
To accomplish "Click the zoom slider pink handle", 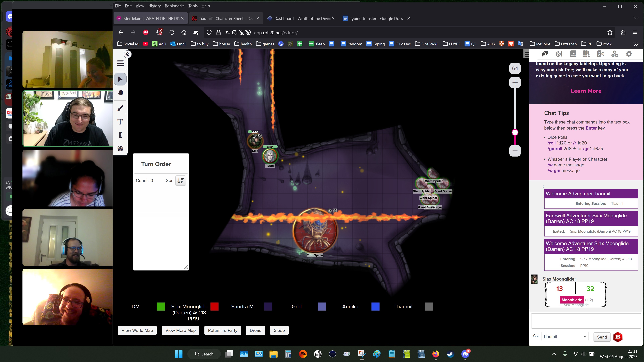I will (x=515, y=132).
